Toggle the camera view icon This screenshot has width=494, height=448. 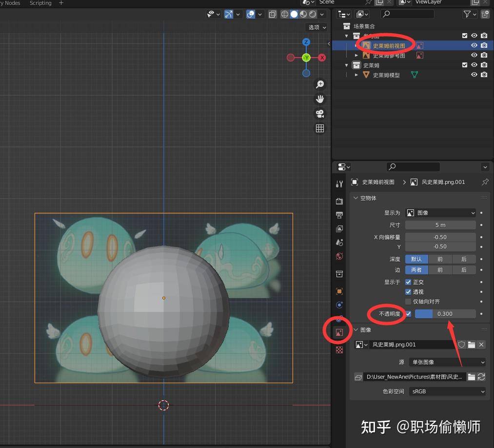(x=320, y=114)
